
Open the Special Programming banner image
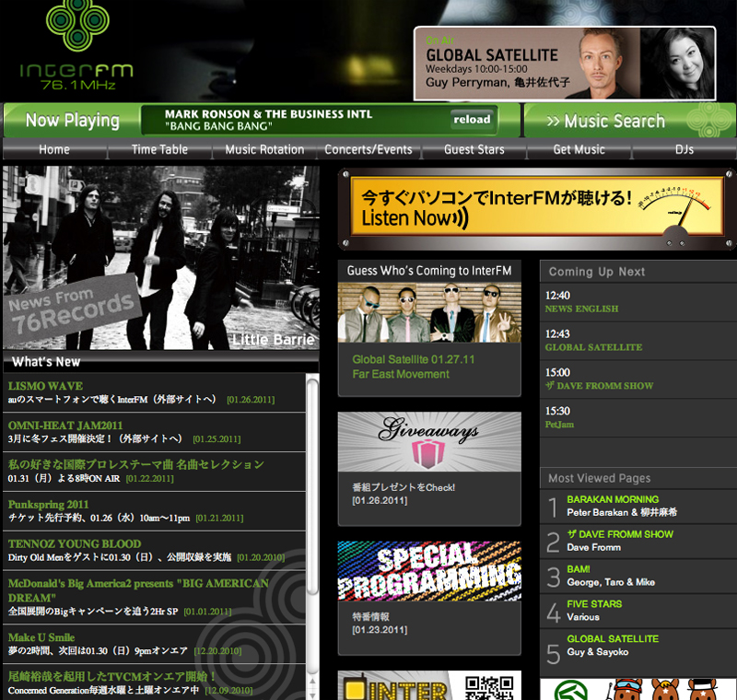pos(429,571)
